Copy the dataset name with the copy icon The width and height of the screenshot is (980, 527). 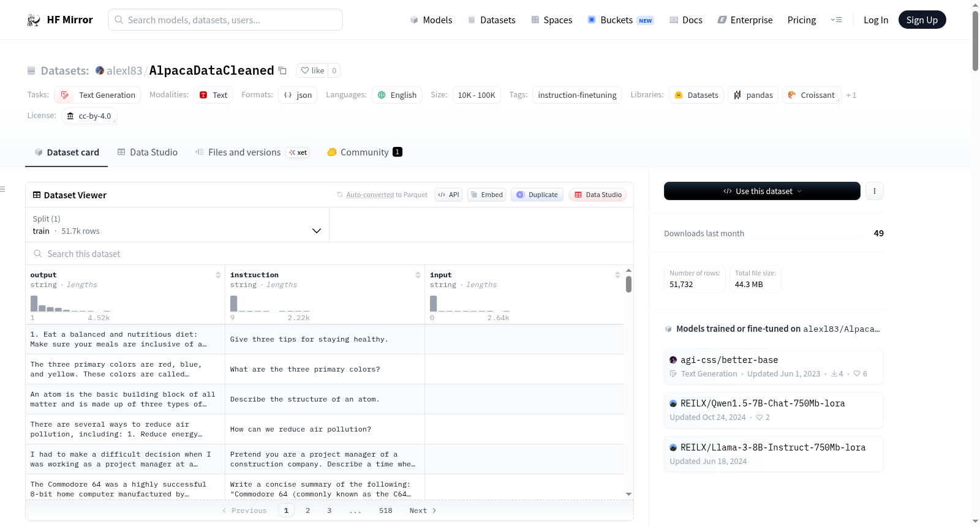[x=282, y=70]
